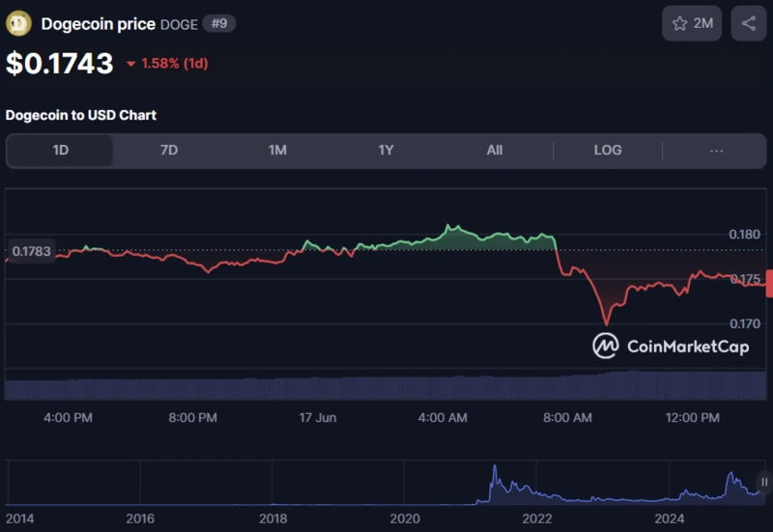The image size is (773, 532).
Task: Click the #9 rank badge
Action: [218, 23]
